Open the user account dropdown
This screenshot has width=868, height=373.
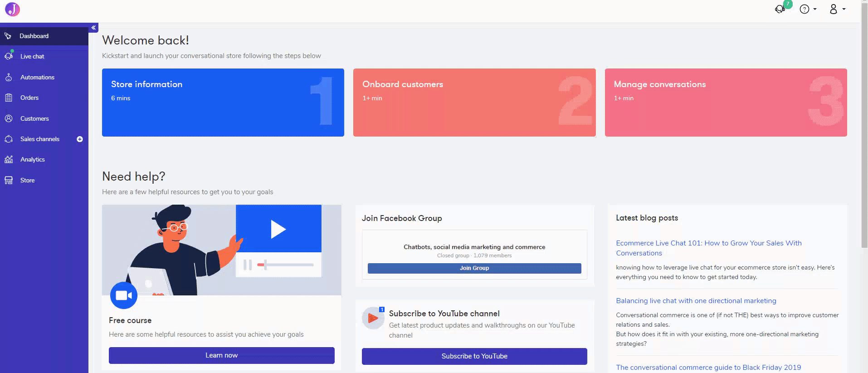click(837, 9)
